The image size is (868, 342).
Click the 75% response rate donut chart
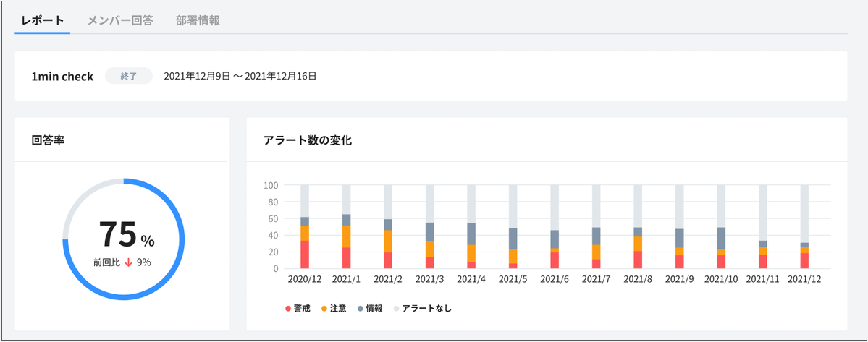(123, 239)
